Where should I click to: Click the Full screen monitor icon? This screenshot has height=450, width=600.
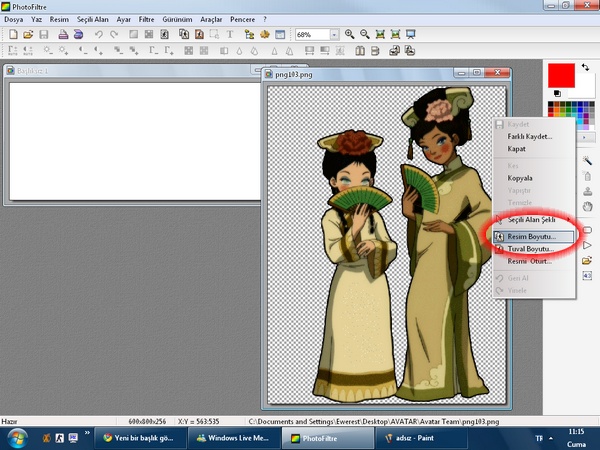[x=411, y=34]
